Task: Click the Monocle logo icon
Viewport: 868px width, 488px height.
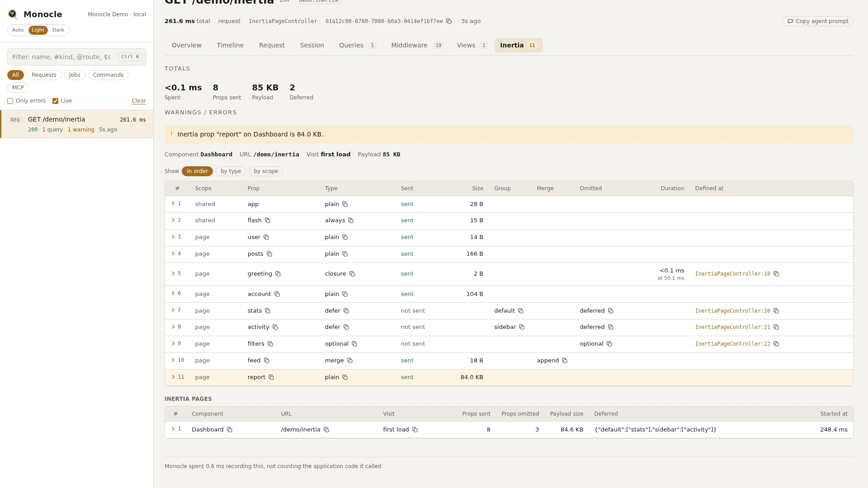Action: (13, 14)
